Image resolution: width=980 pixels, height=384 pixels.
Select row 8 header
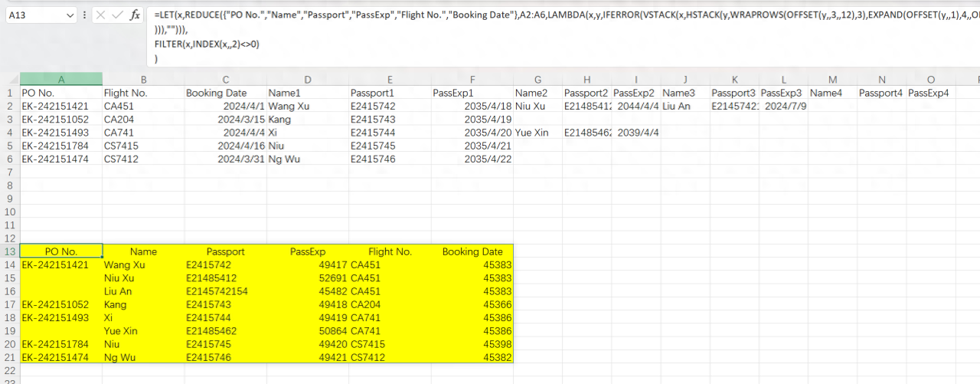(x=9, y=185)
